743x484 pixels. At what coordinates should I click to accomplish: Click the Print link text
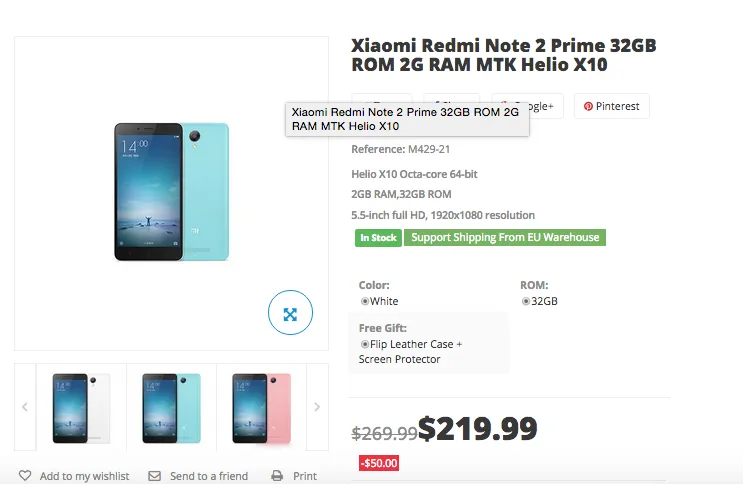(x=305, y=476)
